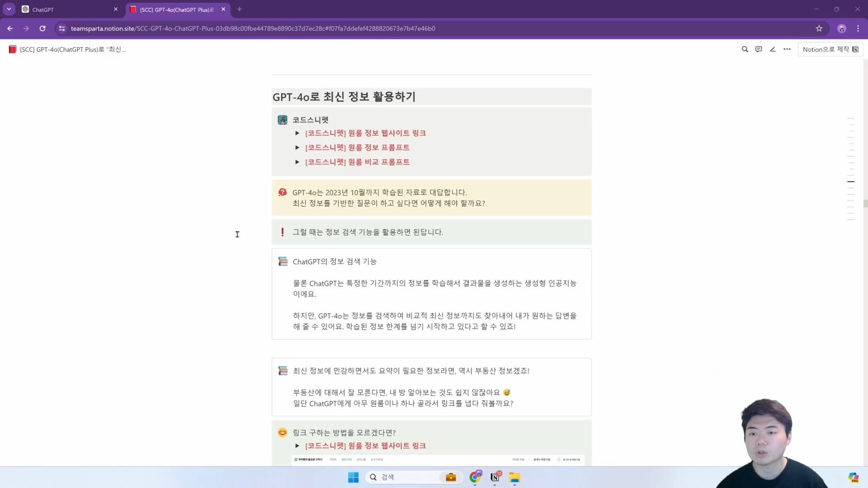Open Notion app from the taskbar
This screenshot has width=868, height=488.
pyautogui.click(x=495, y=478)
